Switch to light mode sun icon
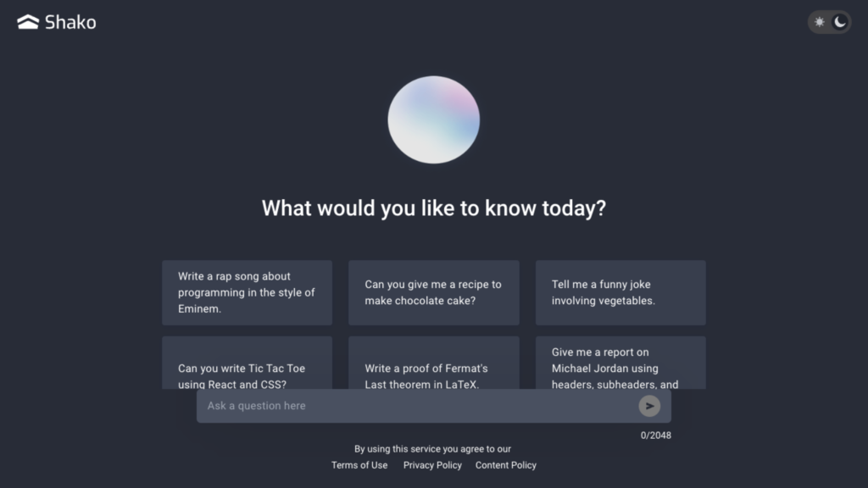Screen dimensions: 868x488 tap(820, 22)
